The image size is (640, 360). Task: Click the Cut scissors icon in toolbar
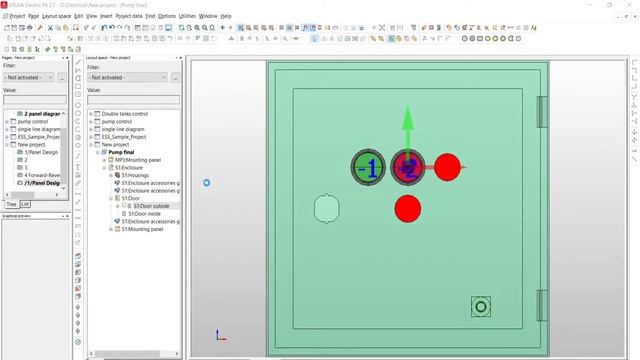50,28
